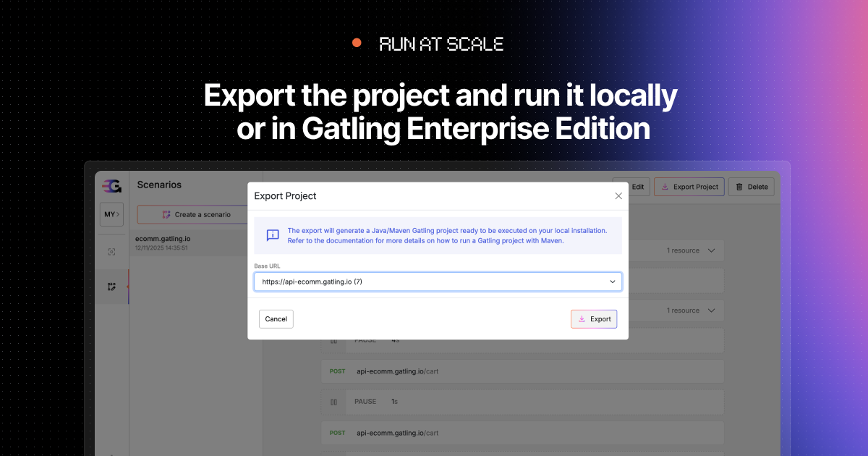This screenshot has height=456, width=868.
Task: Cancel the Export Project dialog
Action: click(276, 319)
